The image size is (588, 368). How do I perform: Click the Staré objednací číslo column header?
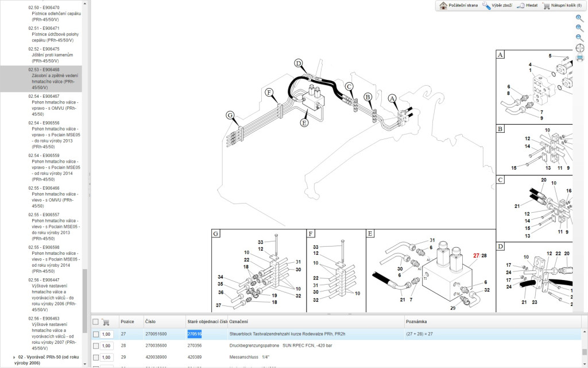pos(207,322)
